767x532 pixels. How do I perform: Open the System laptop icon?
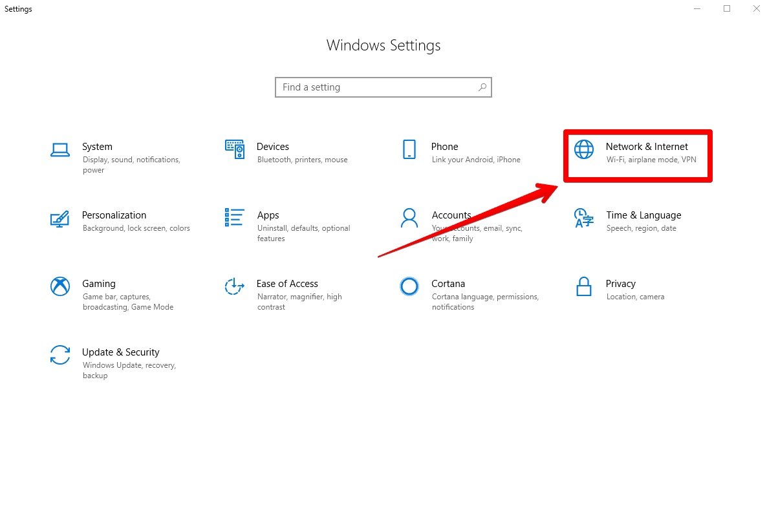tap(59, 150)
